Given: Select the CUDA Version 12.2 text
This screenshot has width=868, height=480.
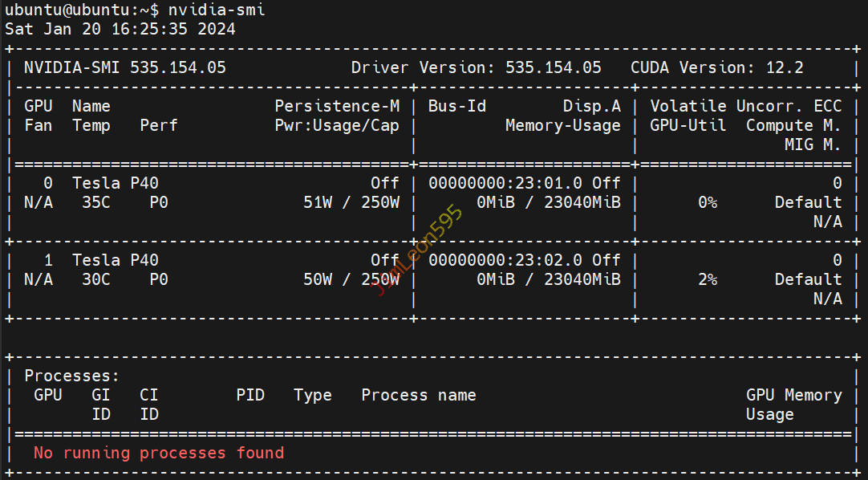Looking at the screenshot, I should pyautogui.click(x=716, y=67).
